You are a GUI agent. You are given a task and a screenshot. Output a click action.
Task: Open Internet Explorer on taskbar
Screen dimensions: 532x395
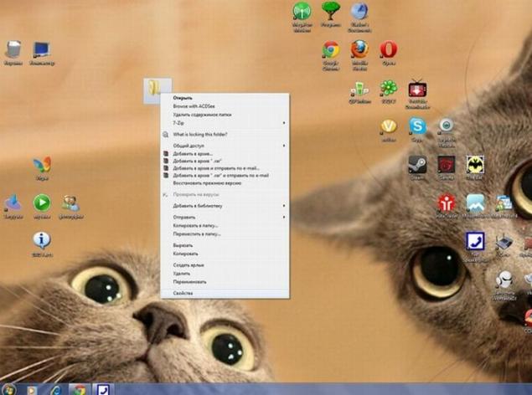click(56, 390)
